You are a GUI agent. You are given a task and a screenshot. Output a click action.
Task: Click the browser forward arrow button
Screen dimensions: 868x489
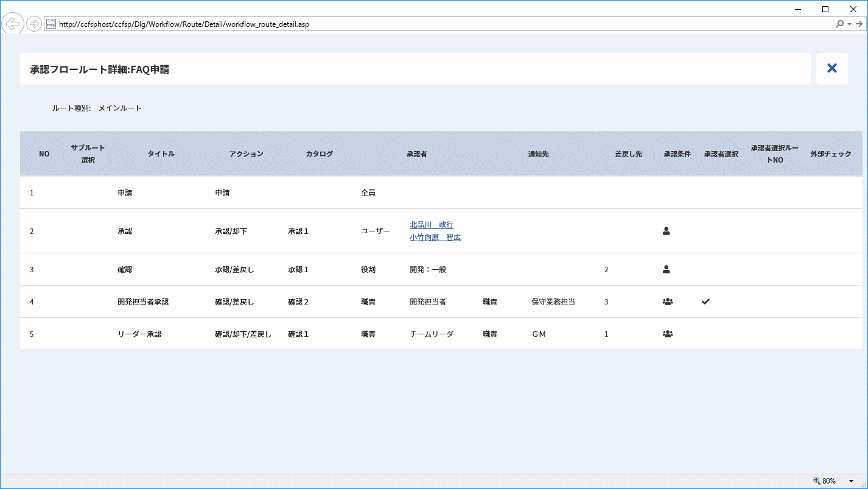34,24
